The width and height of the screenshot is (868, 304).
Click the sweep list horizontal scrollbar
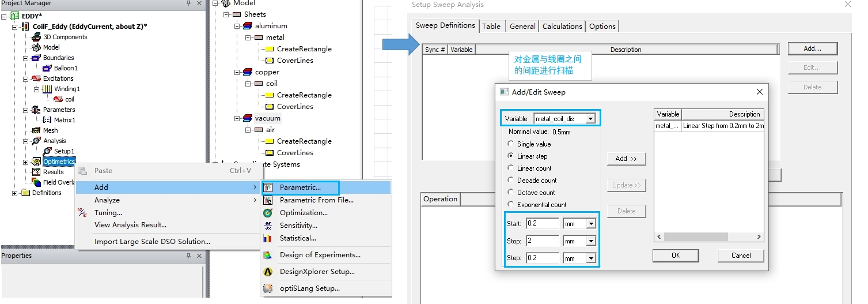click(x=710, y=237)
